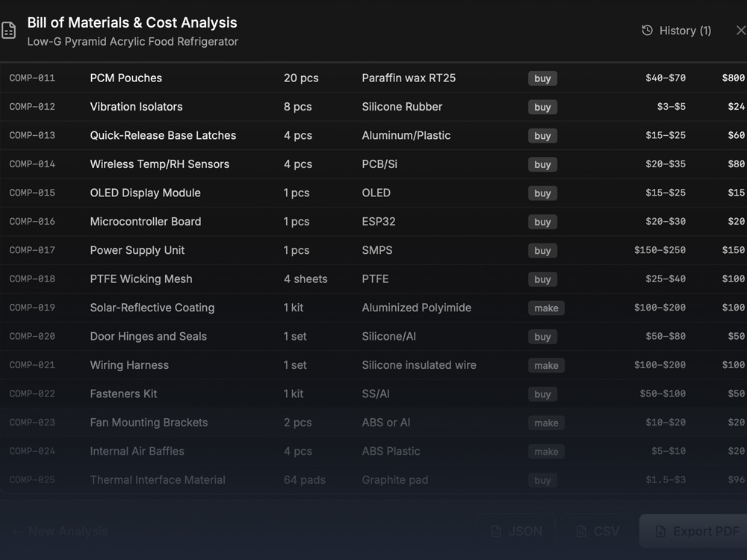Screen dimensions: 747x560
Task: Open the History clock icon
Action: tap(647, 31)
